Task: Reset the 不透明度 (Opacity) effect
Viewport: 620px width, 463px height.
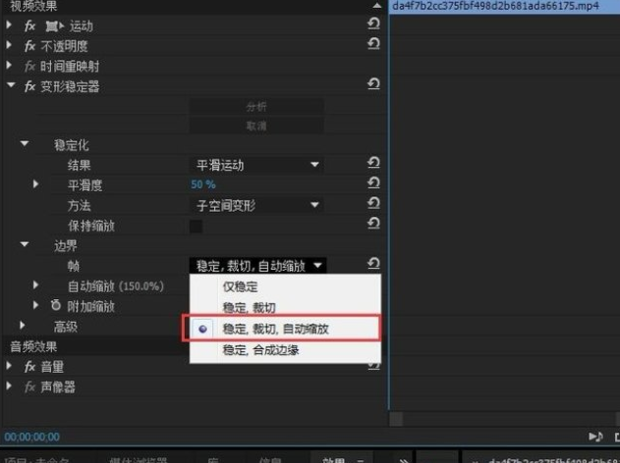Action: pos(373,43)
